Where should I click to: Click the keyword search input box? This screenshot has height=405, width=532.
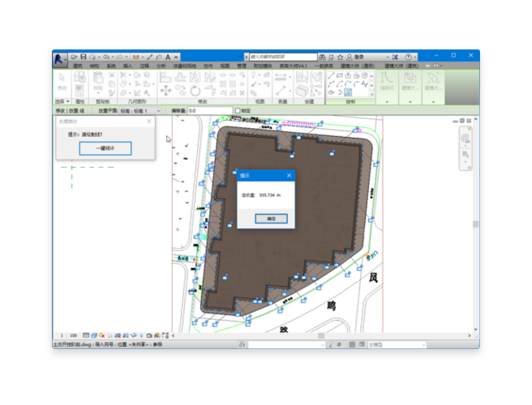283,57
